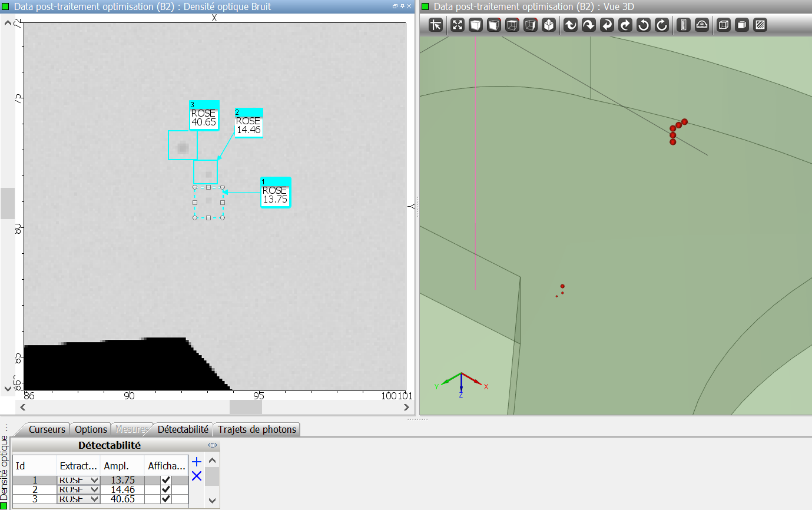812x510 pixels.
Task: Click the float icon of the Densité optique Bruit panel
Action: click(x=395, y=6)
